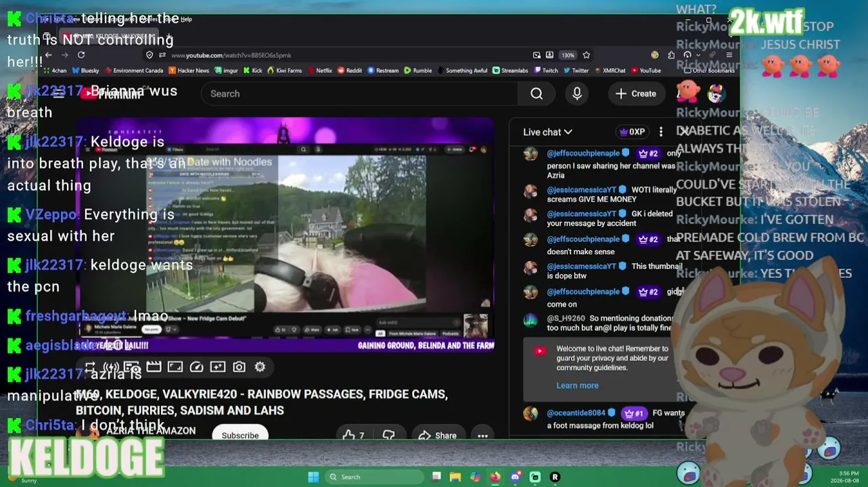The height and width of the screenshot is (487, 868).
Task: Click the YouTube search field
Action: coord(360,93)
